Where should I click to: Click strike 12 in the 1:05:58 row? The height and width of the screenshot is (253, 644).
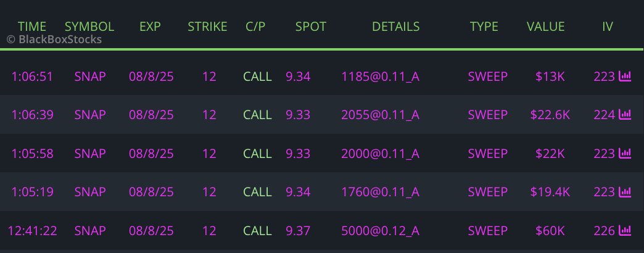pos(209,153)
